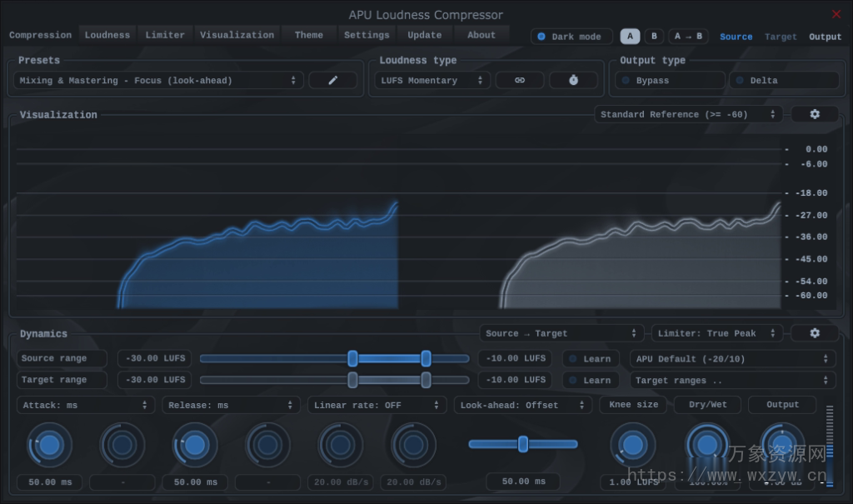Screen dimensions: 853x504
Task: Click the Attack knob showing 50.00 ms
Action: coord(49,444)
